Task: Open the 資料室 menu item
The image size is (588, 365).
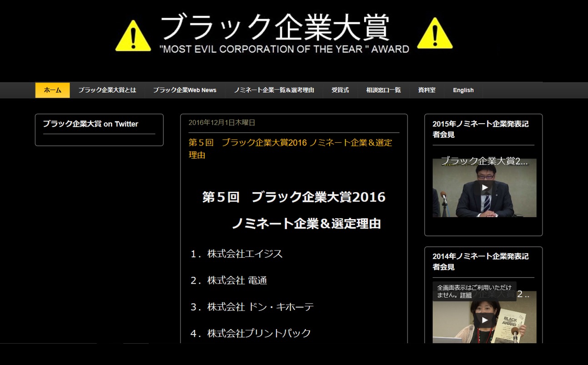Action: point(427,90)
